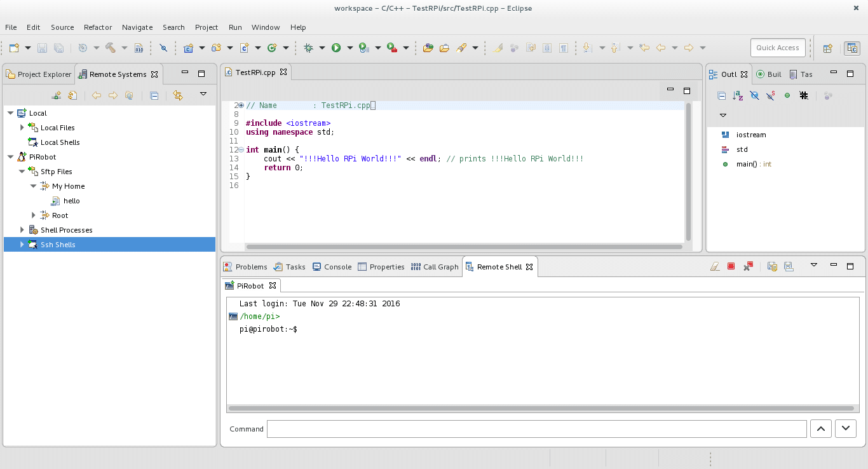Switch to the Call Graph tab

click(x=435, y=267)
